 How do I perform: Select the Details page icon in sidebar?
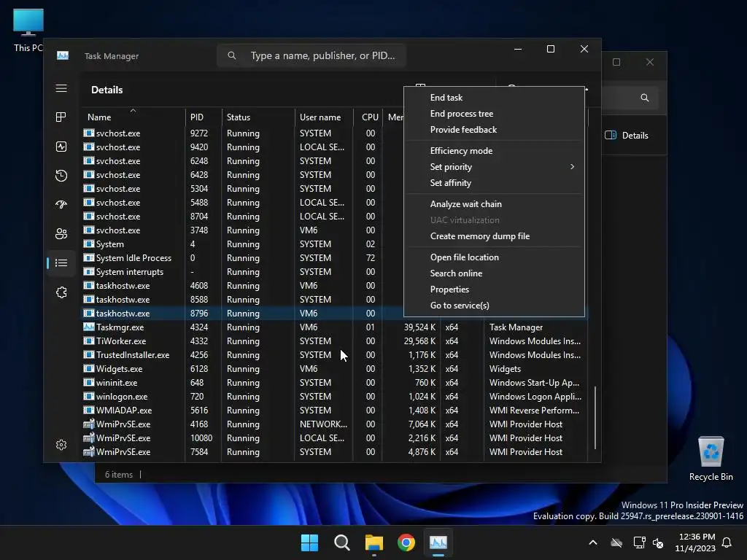point(61,262)
